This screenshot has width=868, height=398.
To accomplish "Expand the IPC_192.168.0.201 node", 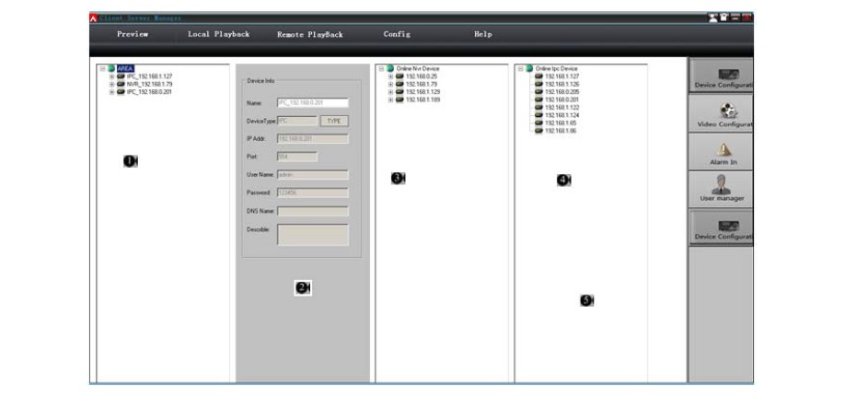I will tap(111, 92).
